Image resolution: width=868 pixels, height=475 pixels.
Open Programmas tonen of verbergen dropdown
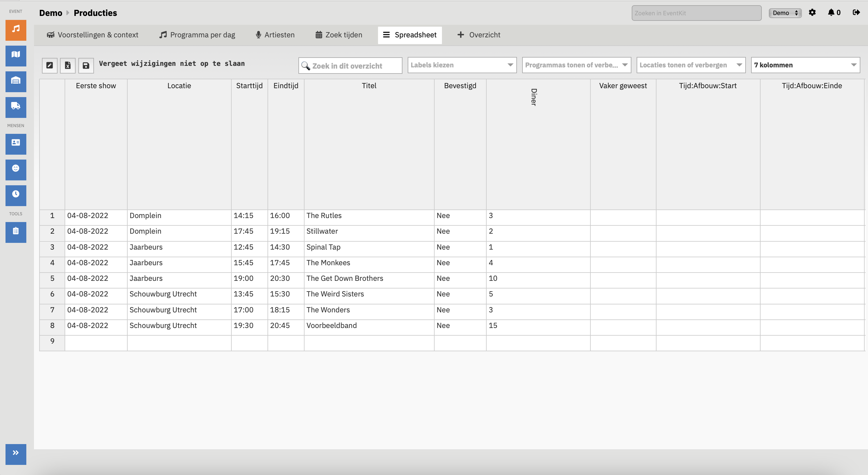coord(577,65)
